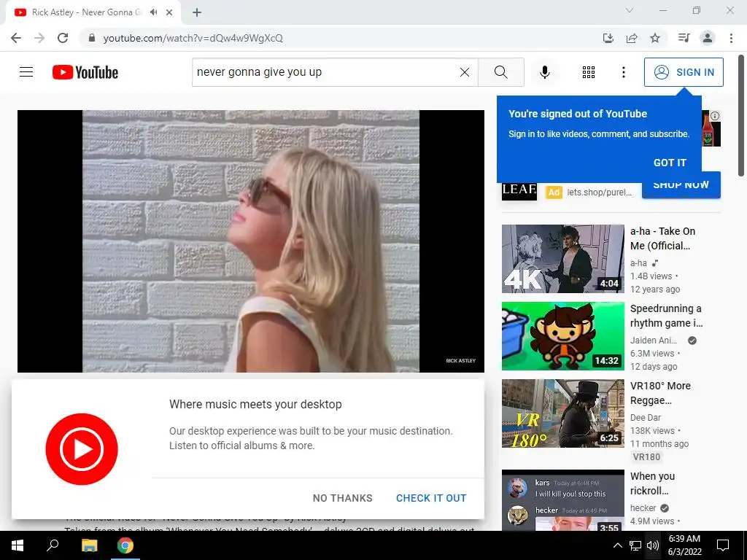
Task: Click the ad info icon
Action: coord(715,116)
